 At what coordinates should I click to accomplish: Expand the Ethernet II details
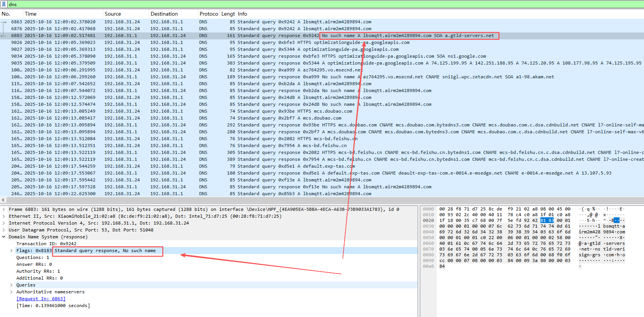pyautogui.click(x=4, y=216)
